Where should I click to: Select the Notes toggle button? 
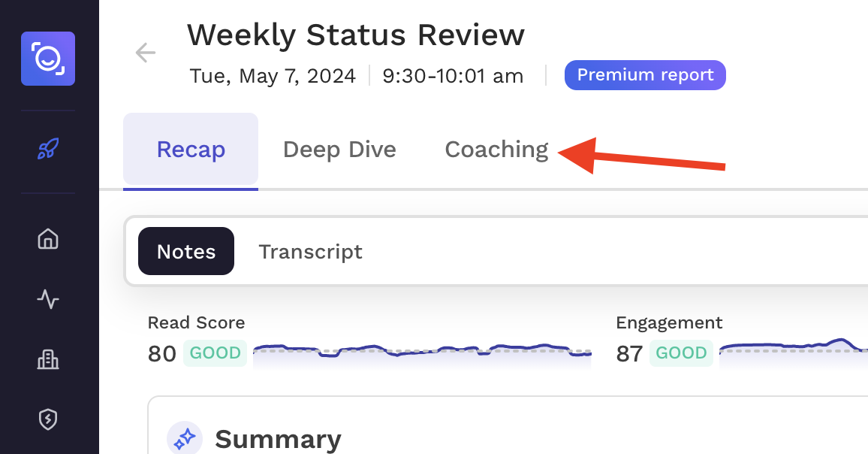click(x=186, y=251)
